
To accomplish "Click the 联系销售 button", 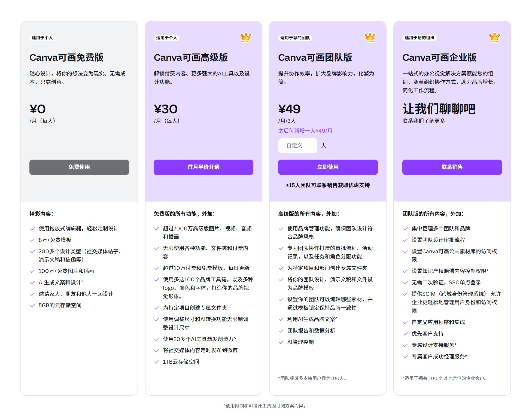I will (x=452, y=167).
